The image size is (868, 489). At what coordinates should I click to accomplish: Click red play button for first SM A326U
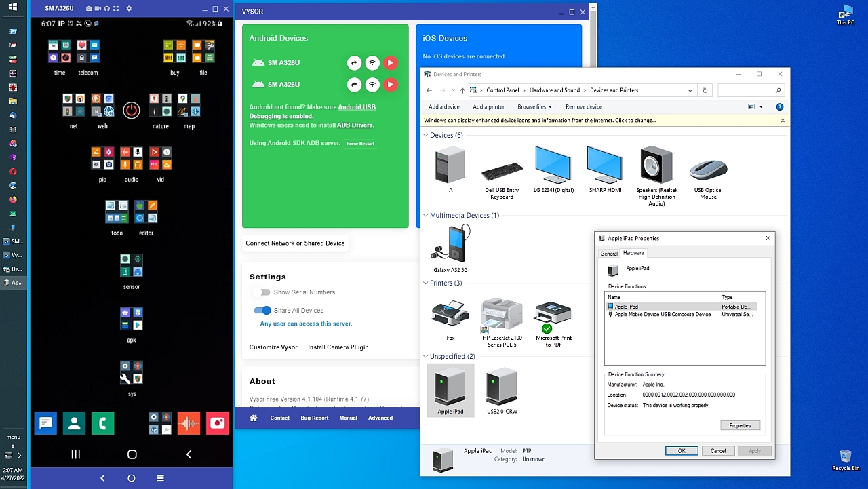(390, 63)
